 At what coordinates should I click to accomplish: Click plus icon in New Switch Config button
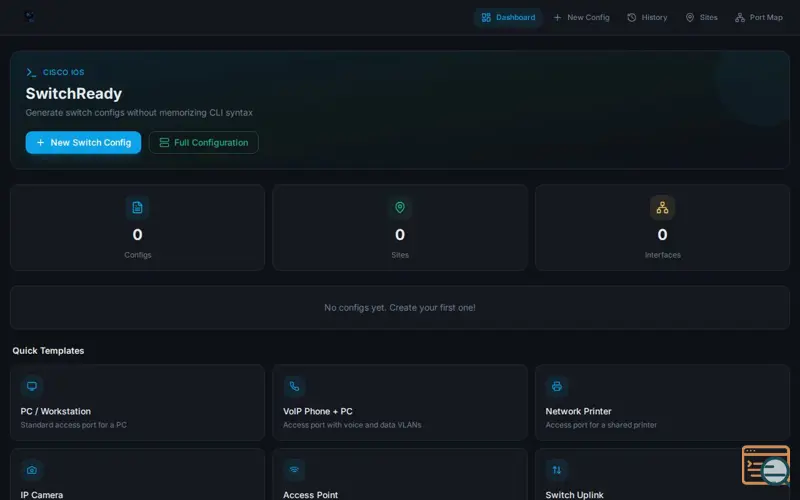pos(41,142)
